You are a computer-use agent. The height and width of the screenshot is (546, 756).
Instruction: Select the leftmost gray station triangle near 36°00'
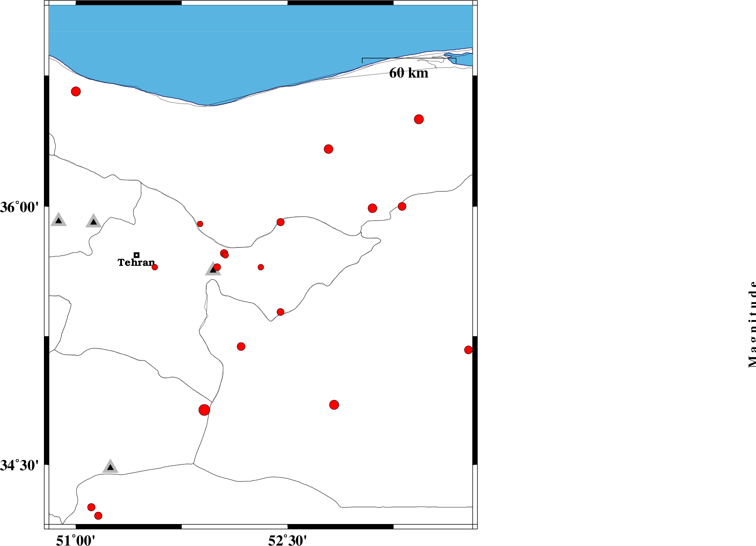click(x=58, y=220)
